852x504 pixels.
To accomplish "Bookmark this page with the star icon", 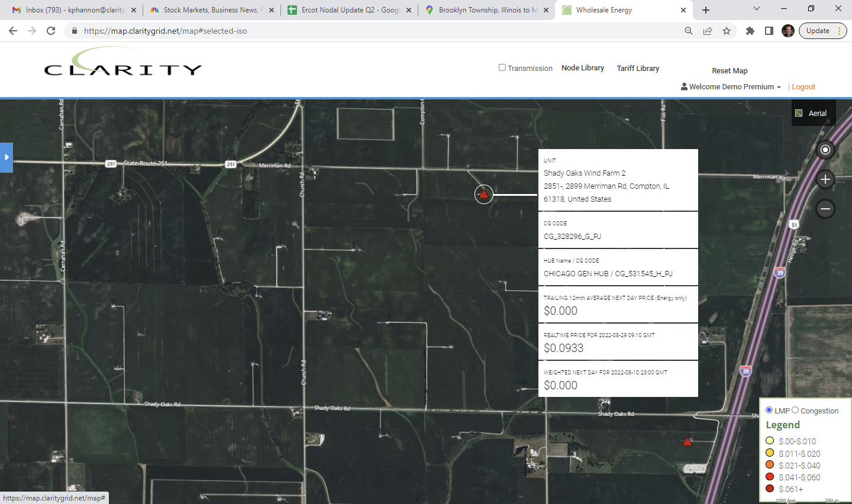I will [x=727, y=31].
